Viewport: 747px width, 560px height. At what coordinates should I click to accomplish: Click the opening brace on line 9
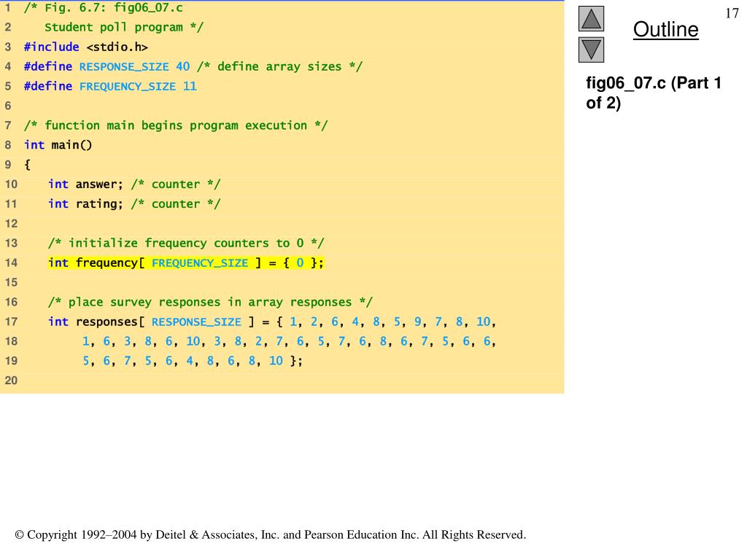click(27, 165)
